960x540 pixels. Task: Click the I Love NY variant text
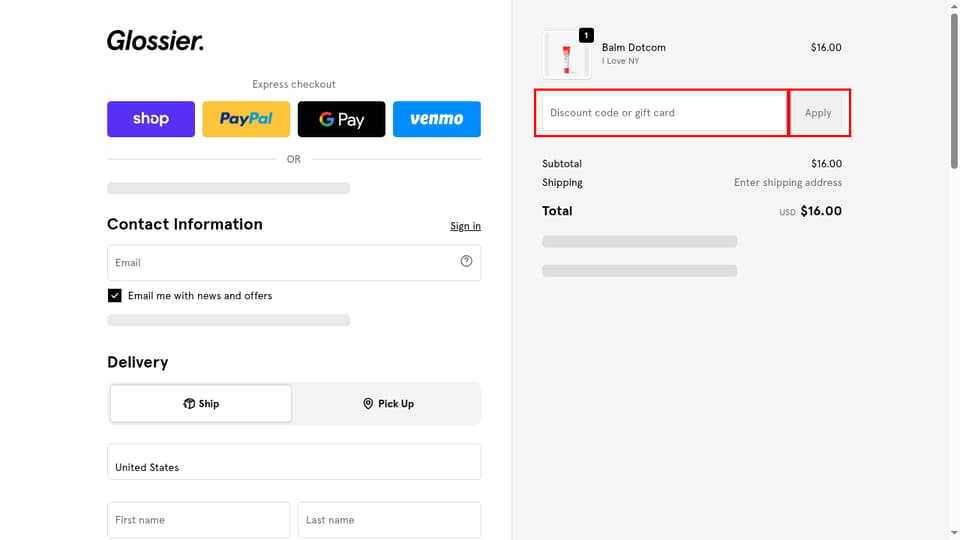coord(620,61)
